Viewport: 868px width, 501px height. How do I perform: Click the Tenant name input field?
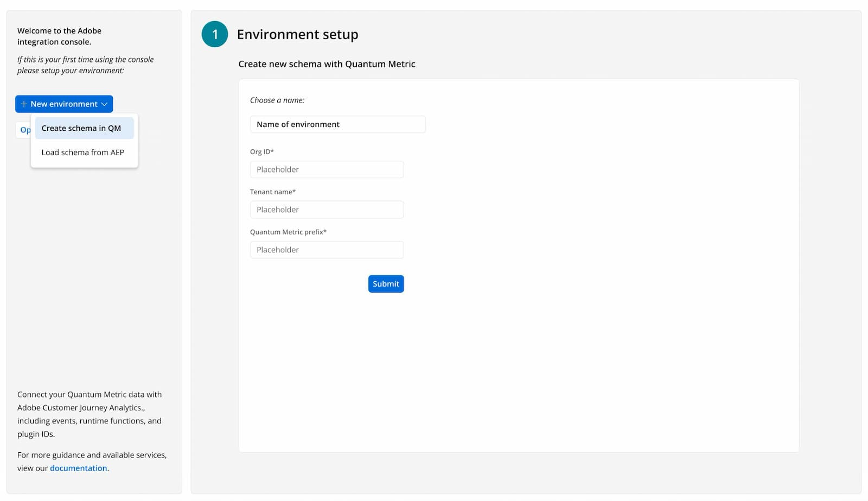[327, 210]
